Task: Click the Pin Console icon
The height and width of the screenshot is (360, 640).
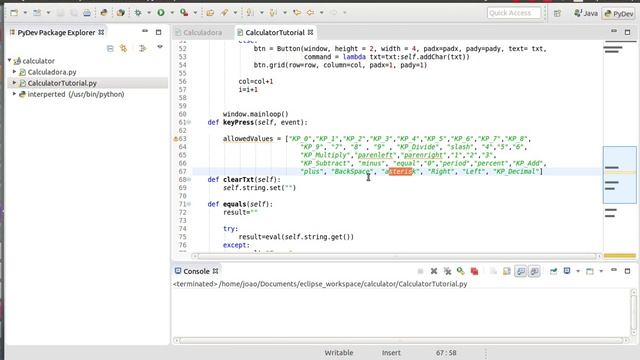Action: tap(553, 271)
